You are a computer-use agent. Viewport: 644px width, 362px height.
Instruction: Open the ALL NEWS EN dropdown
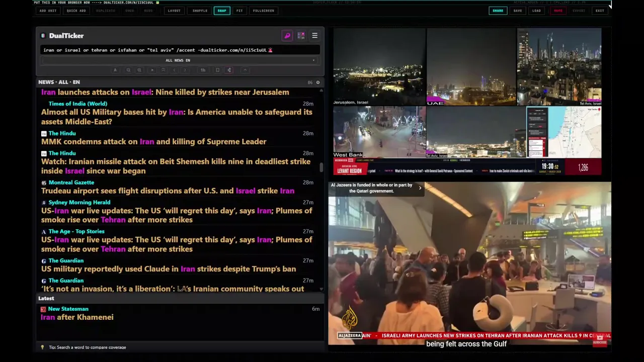pyautogui.click(x=180, y=60)
